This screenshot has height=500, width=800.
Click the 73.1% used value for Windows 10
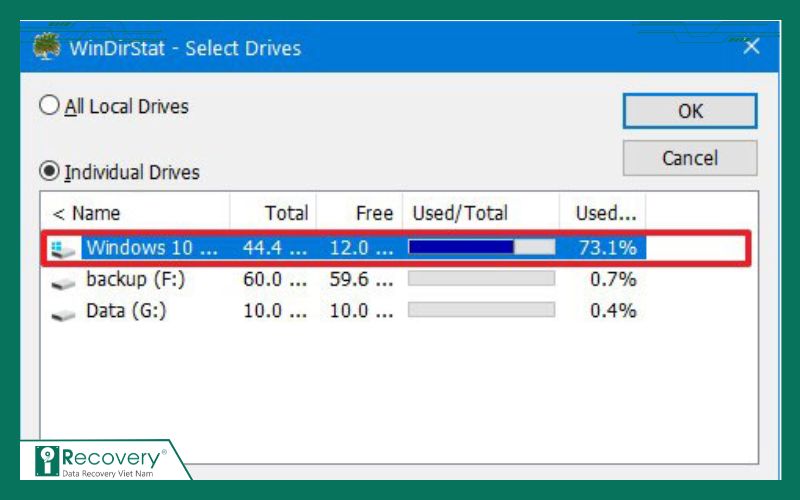(607, 248)
